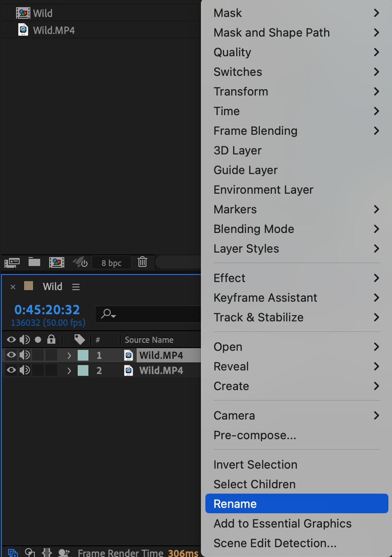The image size is (392, 557).
Task: Open the timeline search options dropdown
Action: coord(108,314)
